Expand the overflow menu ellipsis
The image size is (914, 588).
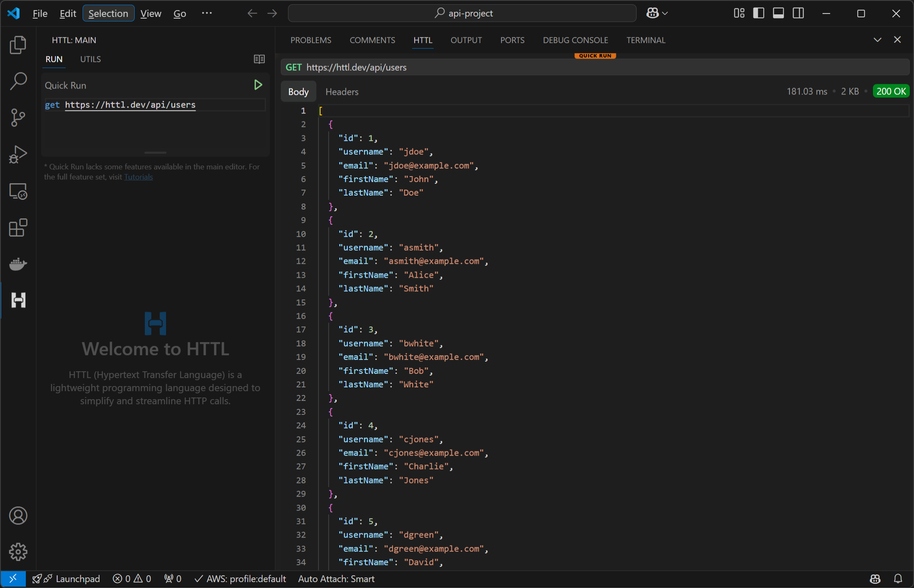click(x=207, y=13)
